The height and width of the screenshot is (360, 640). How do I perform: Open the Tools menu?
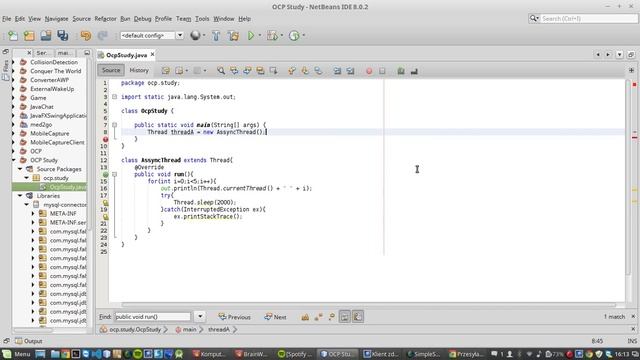point(202,19)
